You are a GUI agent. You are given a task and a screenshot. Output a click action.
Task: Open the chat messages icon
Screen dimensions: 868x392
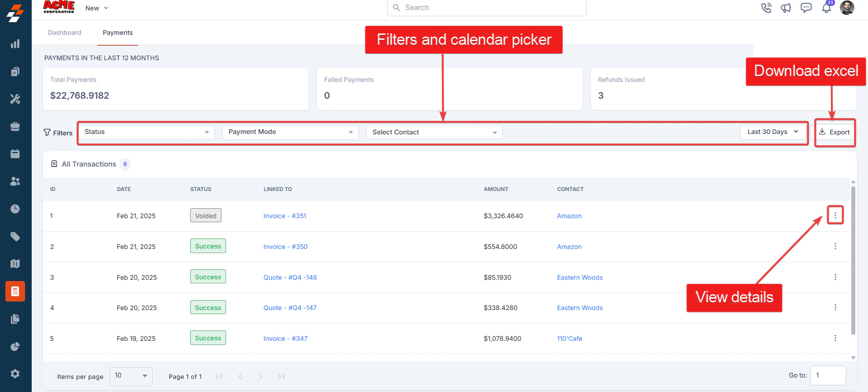click(x=806, y=8)
